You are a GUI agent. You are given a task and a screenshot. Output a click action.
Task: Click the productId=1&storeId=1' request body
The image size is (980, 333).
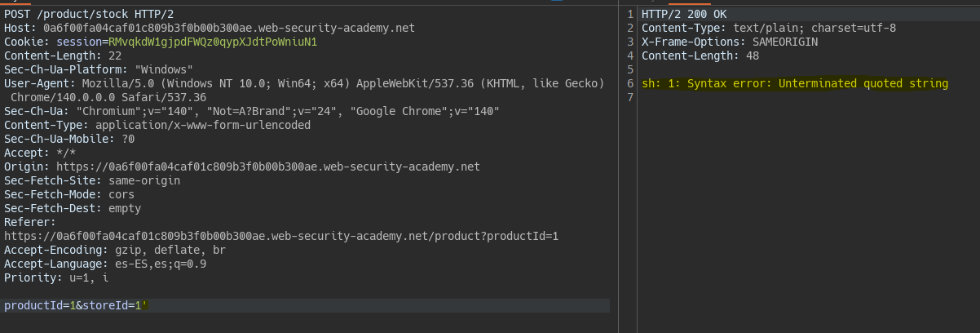point(75,305)
